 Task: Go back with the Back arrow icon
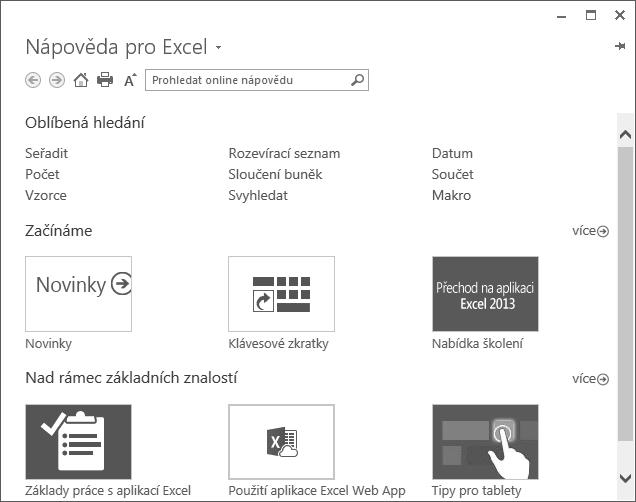(33, 80)
